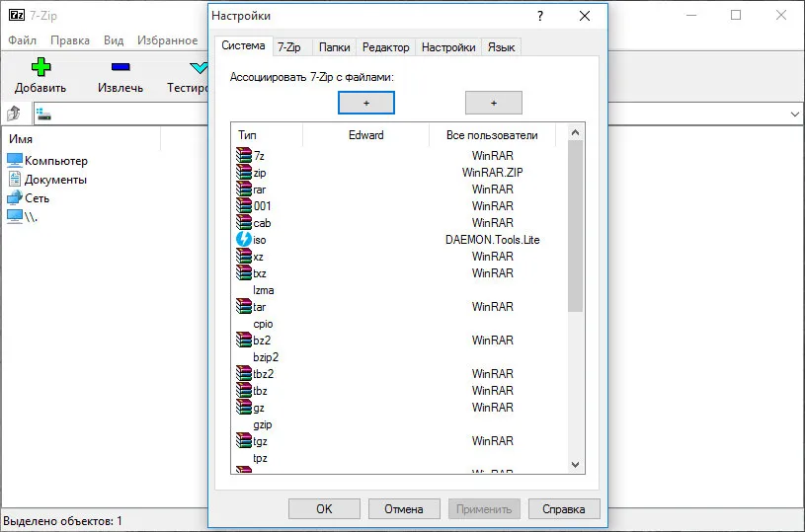Viewport: 805px width, 532px height.
Task: Switch to the Система tab
Action: pyautogui.click(x=243, y=45)
